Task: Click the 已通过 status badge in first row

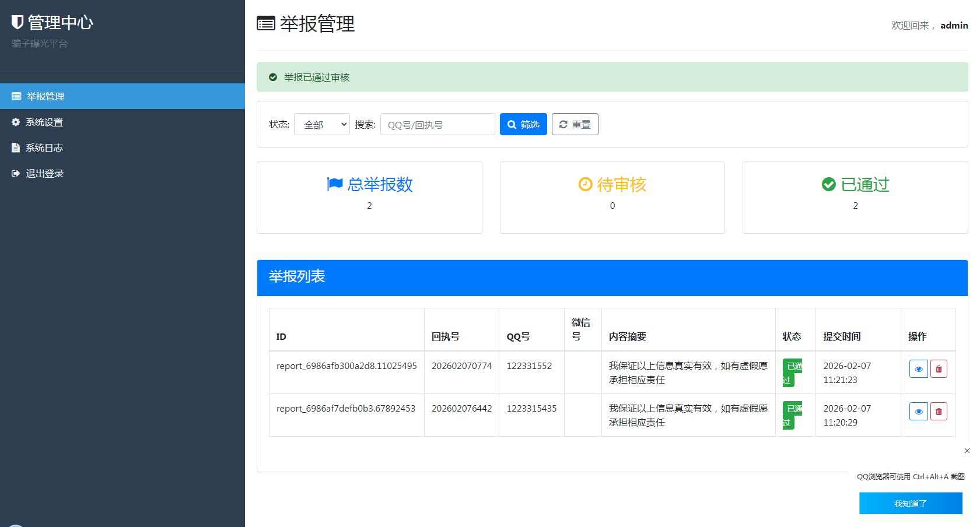Action: 792,373
